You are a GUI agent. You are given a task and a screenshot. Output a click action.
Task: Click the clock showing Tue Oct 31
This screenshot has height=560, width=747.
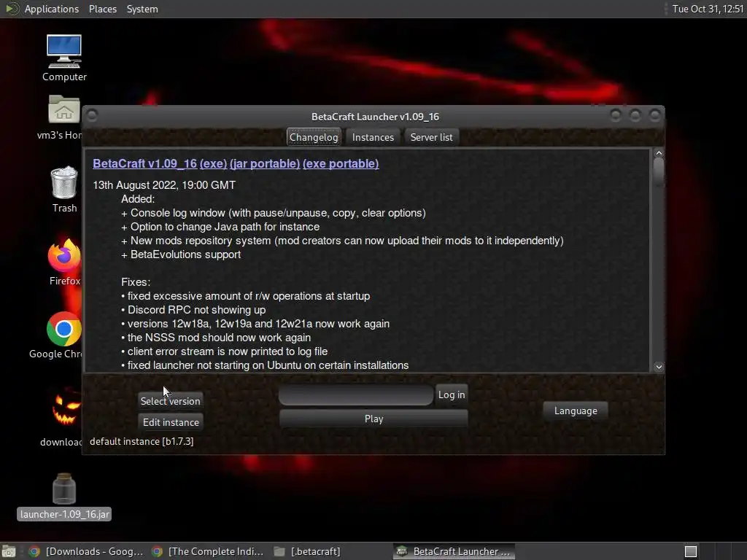[708, 9]
